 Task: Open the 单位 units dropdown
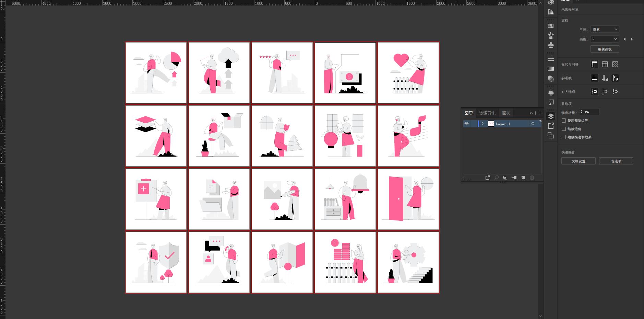605,29
